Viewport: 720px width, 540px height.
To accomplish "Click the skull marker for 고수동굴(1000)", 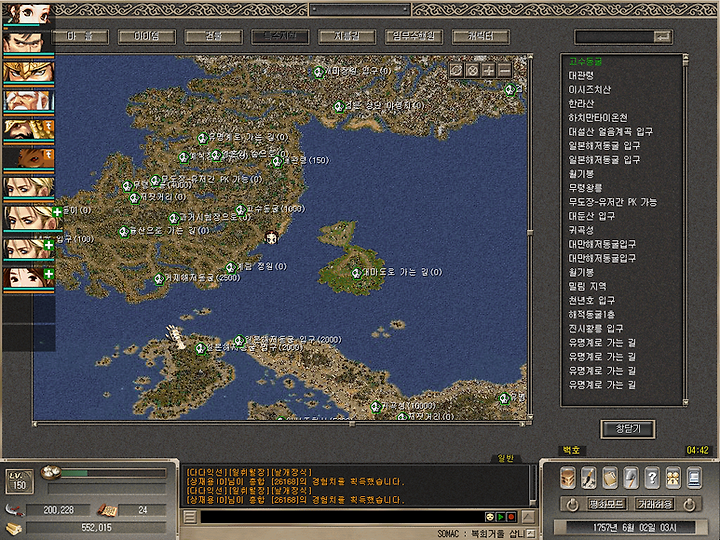I will pyautogui.click(x=240, y=210).
